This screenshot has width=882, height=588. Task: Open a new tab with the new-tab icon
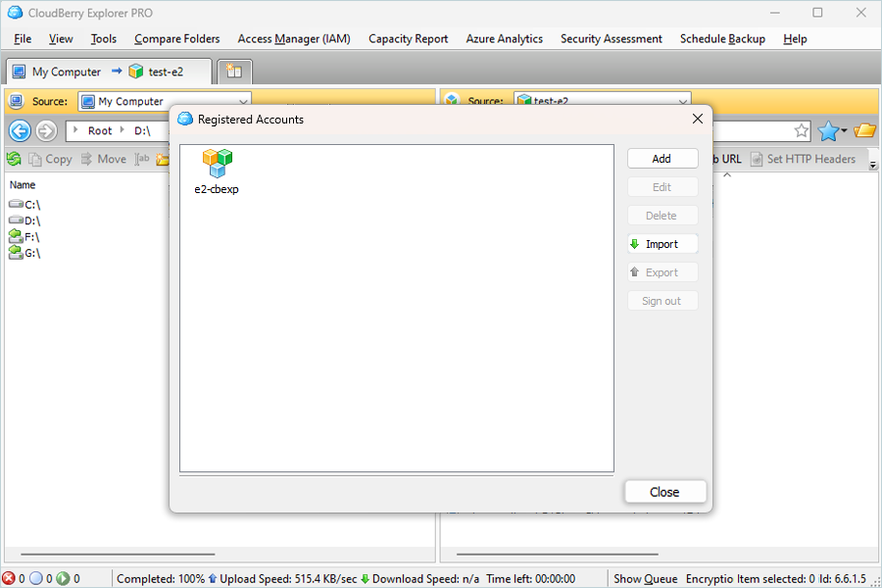pyautogui.click(x=234, y=72)
